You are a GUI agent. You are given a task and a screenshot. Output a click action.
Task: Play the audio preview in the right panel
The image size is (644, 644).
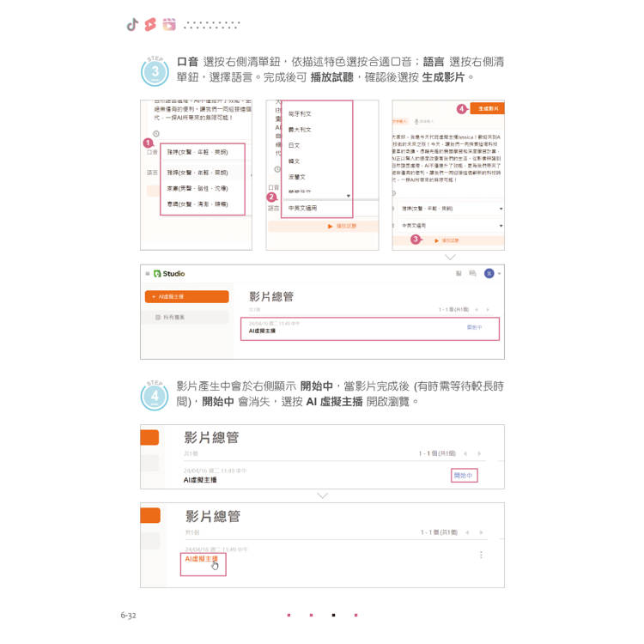tap(447, 240)
